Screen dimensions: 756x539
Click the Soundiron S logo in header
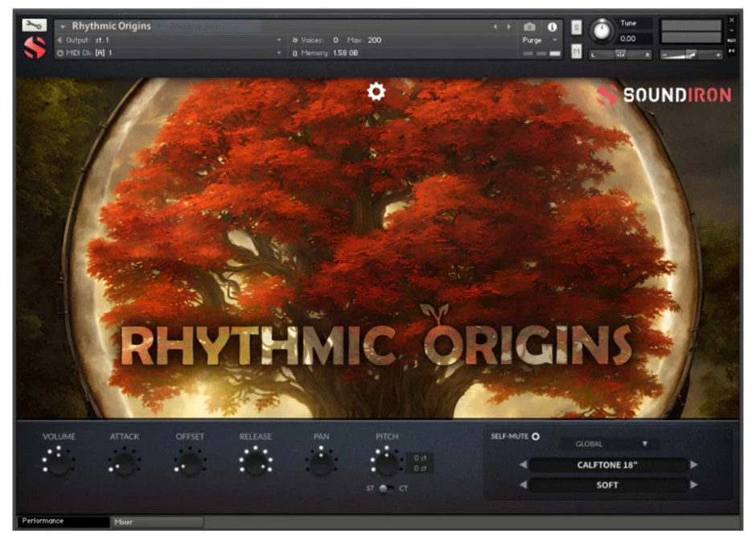click(35, 47)
